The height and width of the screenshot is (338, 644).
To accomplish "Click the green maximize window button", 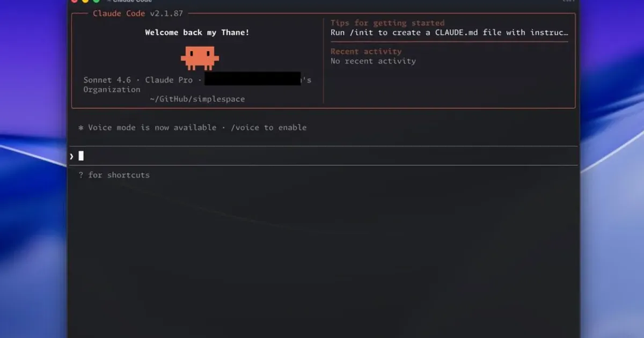I will [96, 1].
